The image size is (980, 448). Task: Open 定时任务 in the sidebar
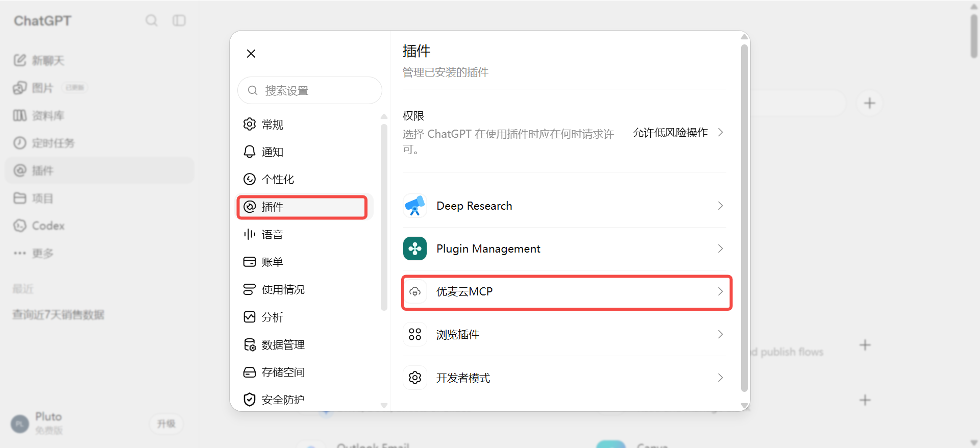(100, 143)
